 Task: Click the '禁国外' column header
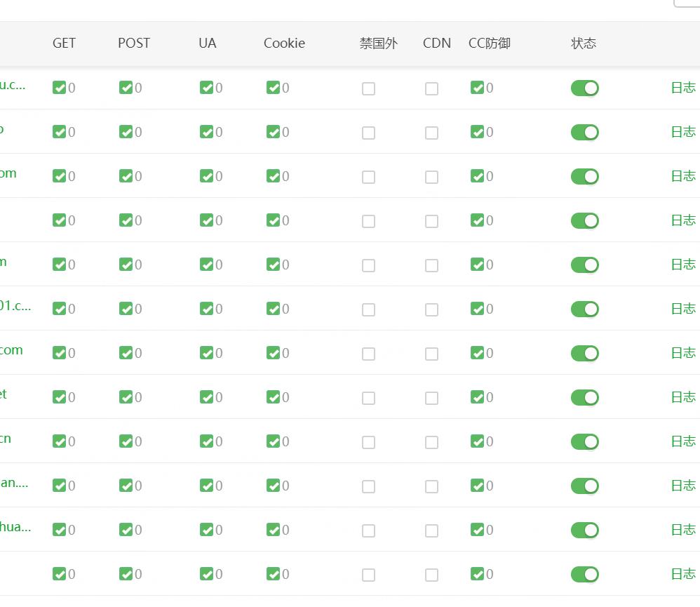coord(379,44)
